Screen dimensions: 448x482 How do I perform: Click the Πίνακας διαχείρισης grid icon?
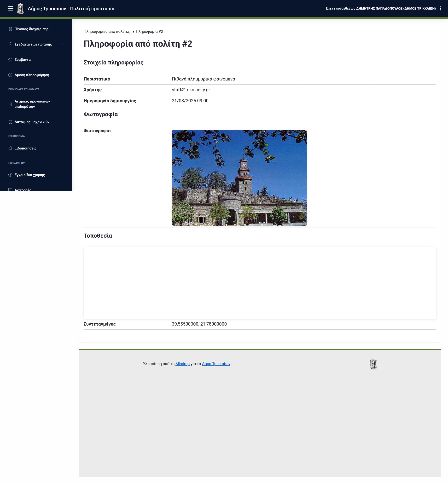click(10, 29)
